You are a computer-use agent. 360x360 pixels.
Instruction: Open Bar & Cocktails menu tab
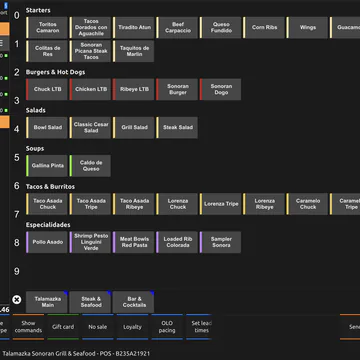pyautogui.click(x=134, y=302)
